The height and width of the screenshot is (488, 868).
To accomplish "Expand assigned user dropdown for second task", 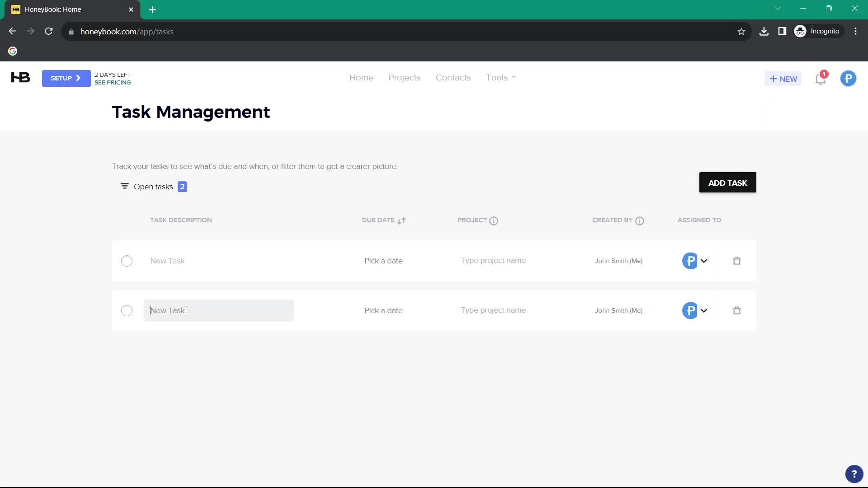I will (x=703, y=310).
